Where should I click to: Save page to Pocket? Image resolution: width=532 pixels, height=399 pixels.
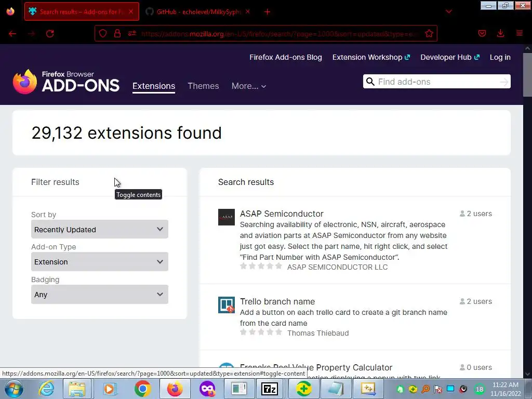point(482,33)
